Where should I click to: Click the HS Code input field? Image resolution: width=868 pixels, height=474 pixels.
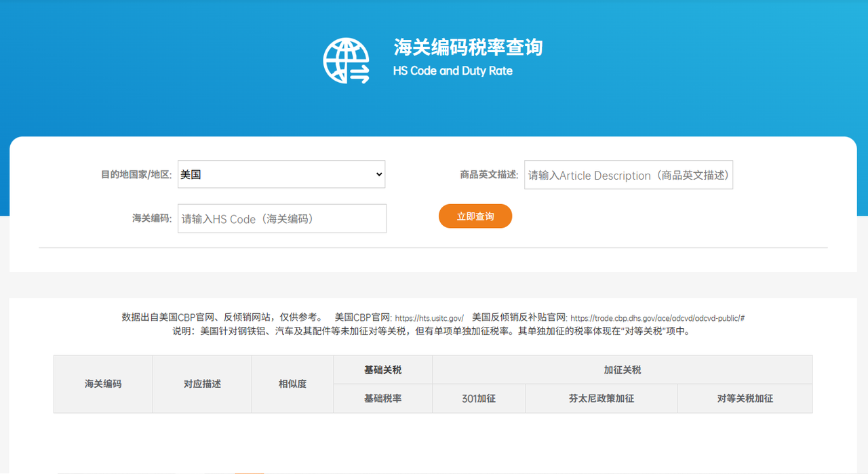click(281, 218)
